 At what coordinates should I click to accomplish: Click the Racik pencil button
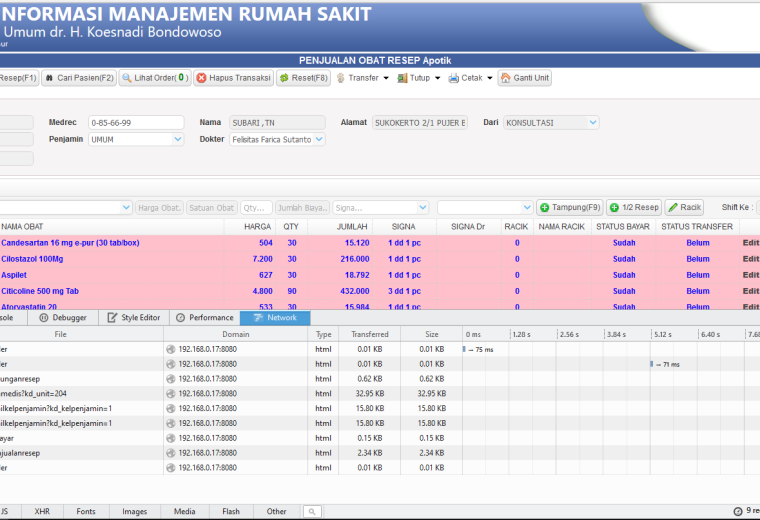tap(684, 207)
